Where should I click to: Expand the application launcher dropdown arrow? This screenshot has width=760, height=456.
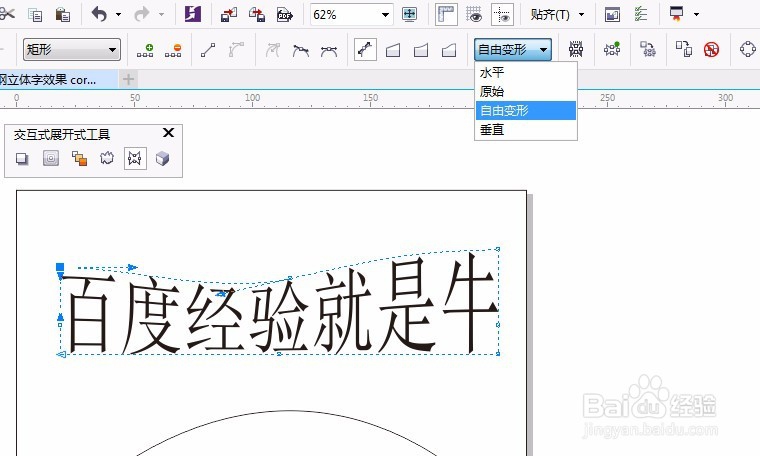[697, 15]
